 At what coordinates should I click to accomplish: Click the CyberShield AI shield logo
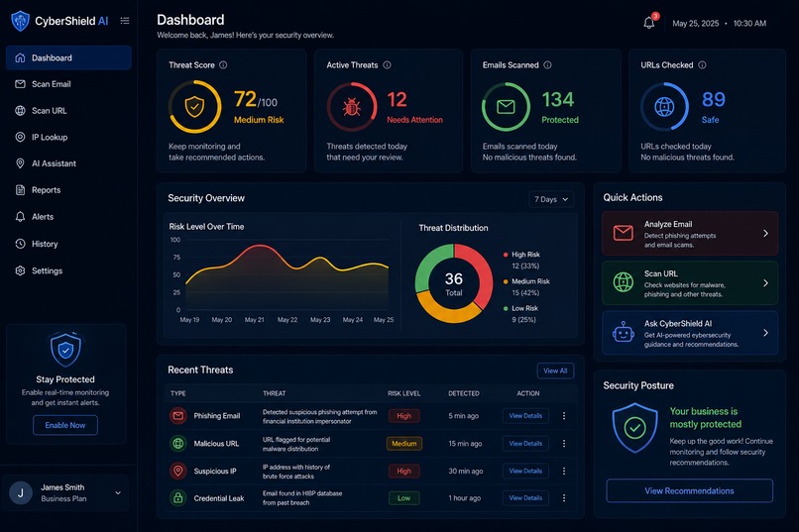21,21
